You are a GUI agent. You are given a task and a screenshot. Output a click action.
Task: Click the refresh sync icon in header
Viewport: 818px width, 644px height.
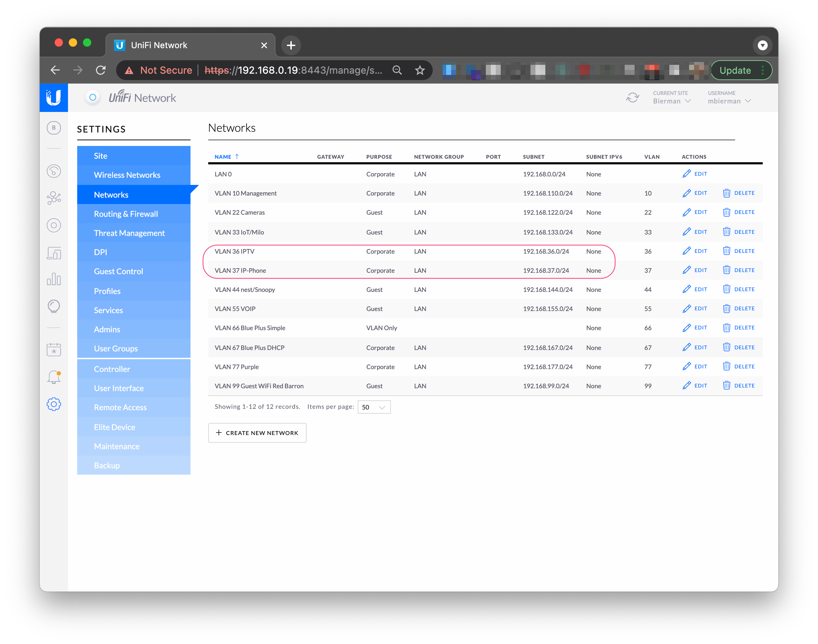point(632,98)
